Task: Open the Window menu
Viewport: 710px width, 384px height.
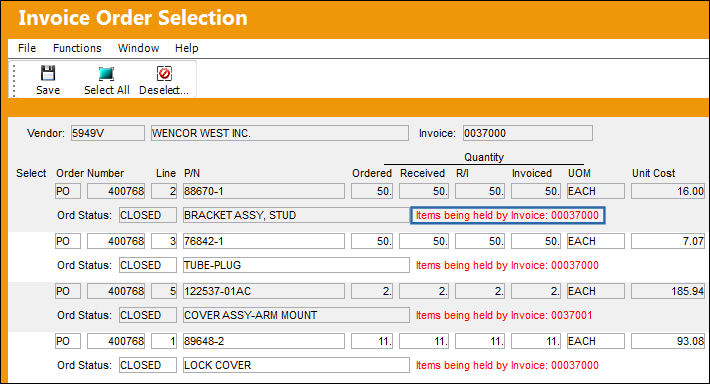Action: (138, 48)
